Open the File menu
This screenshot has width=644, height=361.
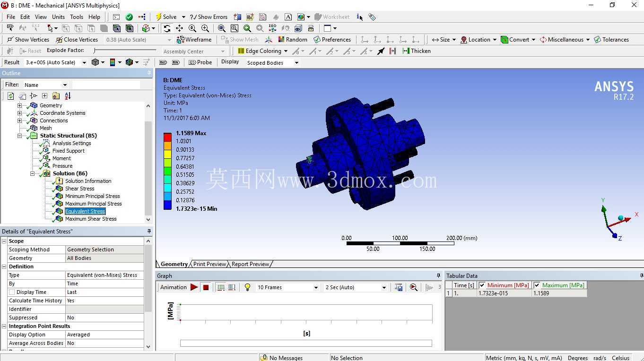pyautogui.click(x=11, y=17)
